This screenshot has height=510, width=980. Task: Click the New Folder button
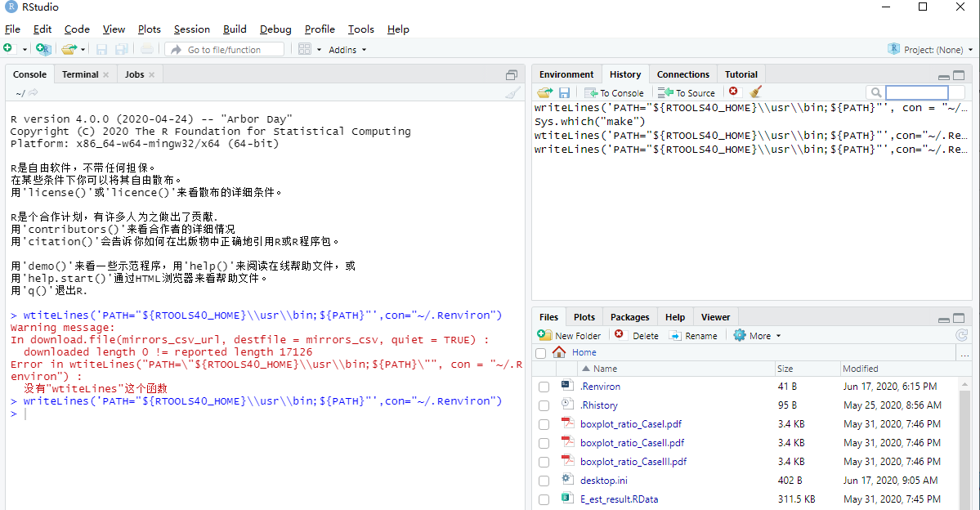pos(569,336)
